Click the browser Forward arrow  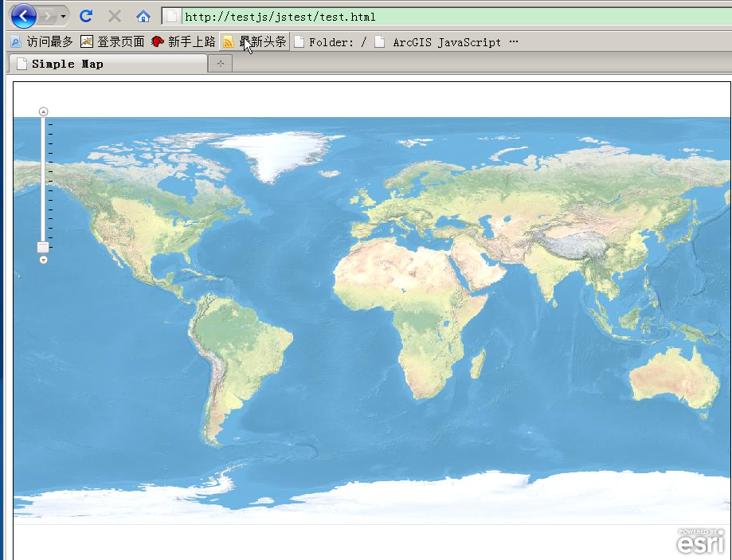coord(48,16)
